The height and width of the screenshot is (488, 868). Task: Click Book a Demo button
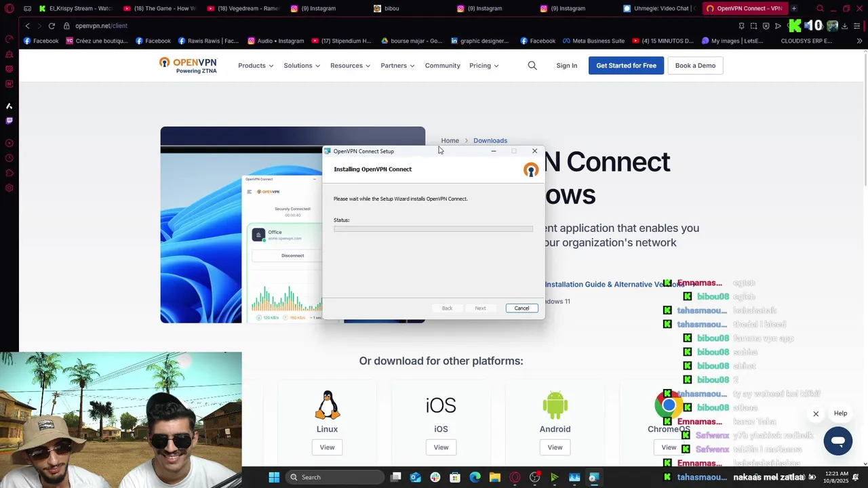pos(695,66)
